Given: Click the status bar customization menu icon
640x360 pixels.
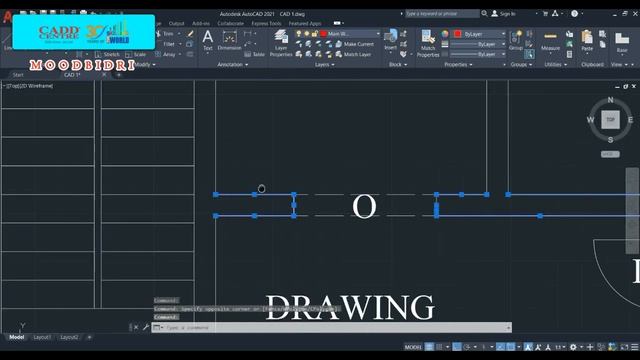Looking at the screenshot, I should (635, 347).
